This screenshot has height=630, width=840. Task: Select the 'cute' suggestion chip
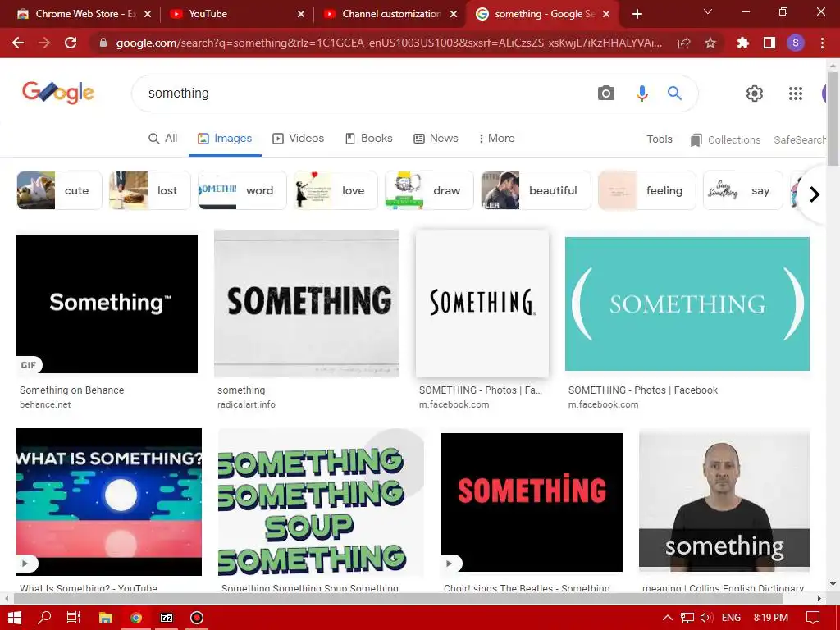click(x=59, y=190)
